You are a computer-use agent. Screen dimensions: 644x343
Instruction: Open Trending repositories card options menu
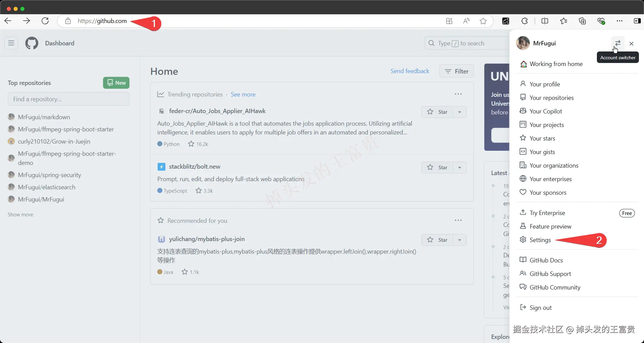pyautogui.click(x=458, y=94)
